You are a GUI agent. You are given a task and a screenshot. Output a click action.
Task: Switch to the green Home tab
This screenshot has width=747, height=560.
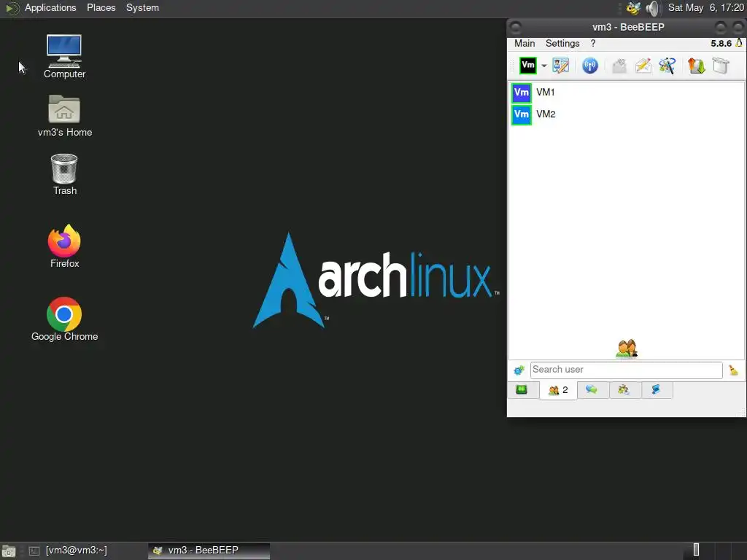522,390
